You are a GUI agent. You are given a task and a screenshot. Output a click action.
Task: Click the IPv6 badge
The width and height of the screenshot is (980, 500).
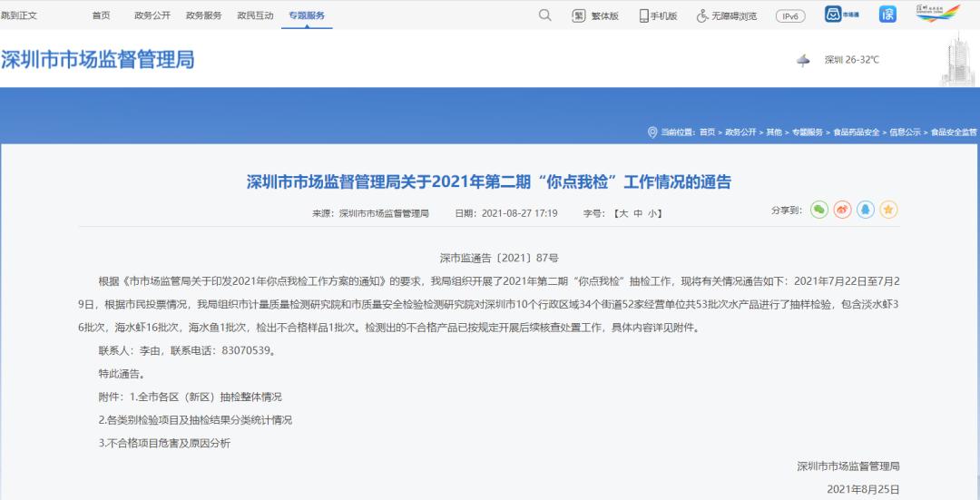pyautogui.click(x=789, y=15)
